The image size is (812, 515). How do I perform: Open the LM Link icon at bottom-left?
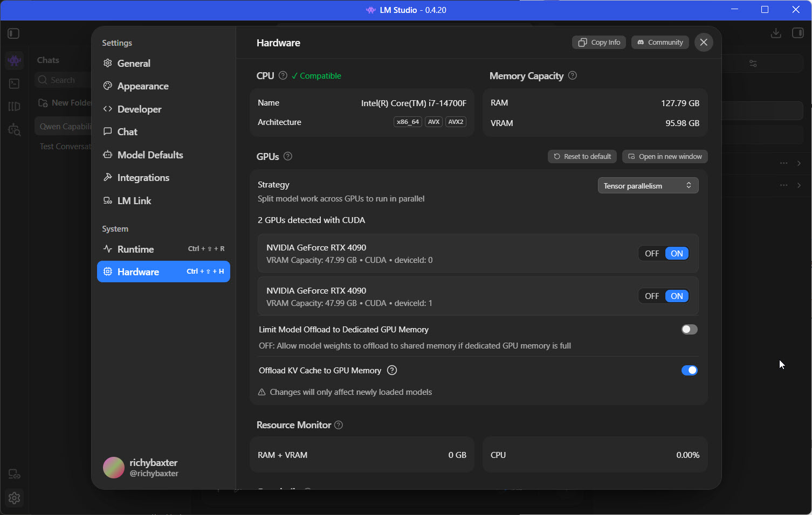[15, 475]
